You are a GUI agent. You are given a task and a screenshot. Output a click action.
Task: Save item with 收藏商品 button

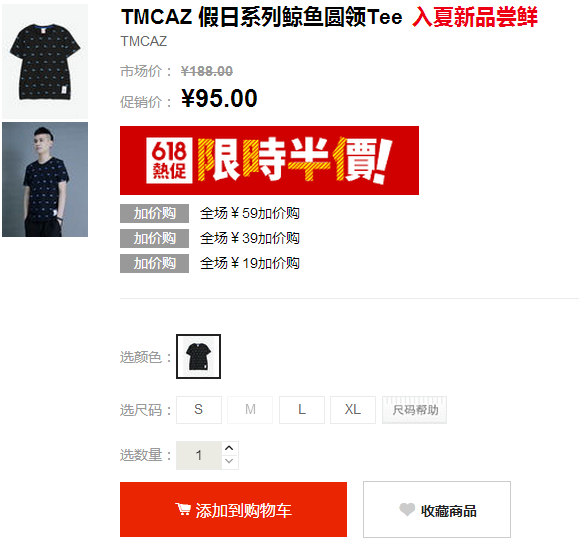(x=437, y=510)
